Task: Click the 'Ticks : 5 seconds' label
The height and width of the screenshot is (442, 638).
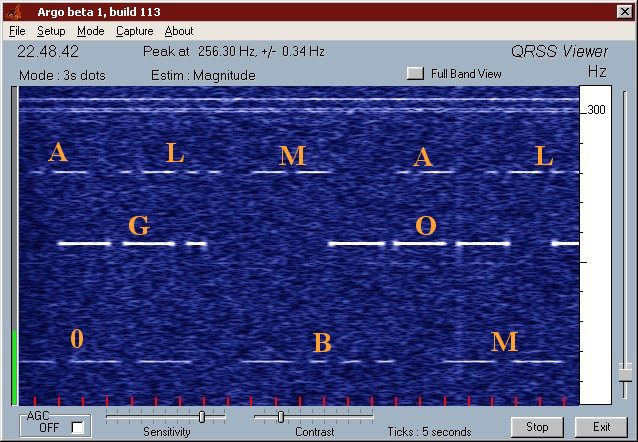Action: pos(429,431)
